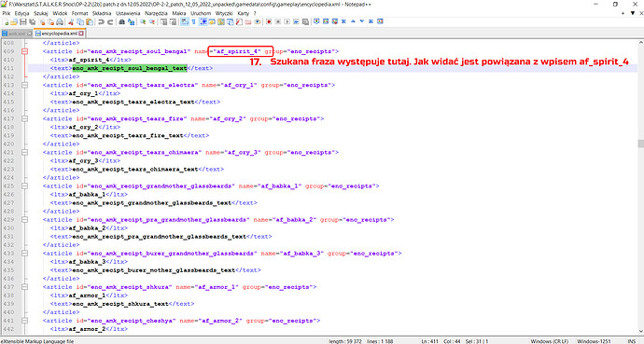Click the Zoom in toolbar icon
Screen dimensions: 644x344
[143, 21]
